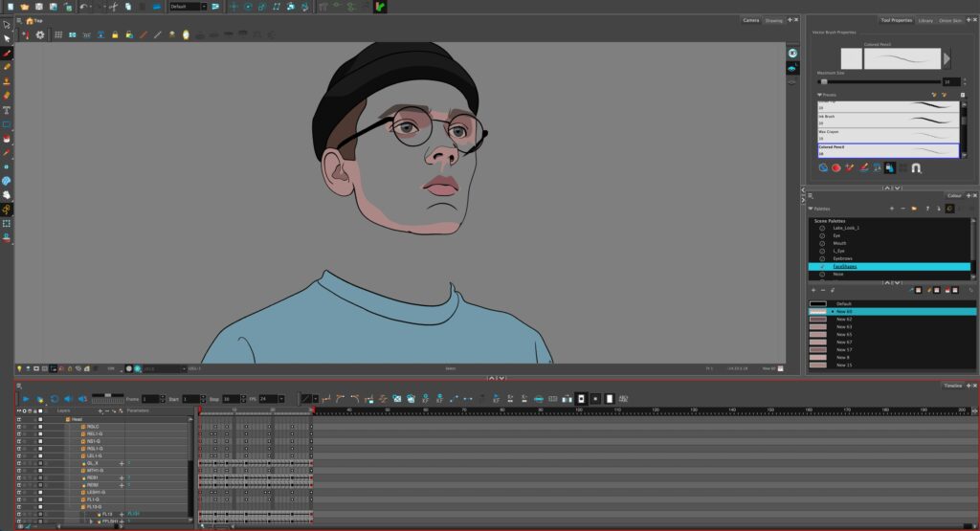The height and width of the screenshot is (531, 980).
Task: Click the Undo arrow icon
Action: (83, 7)
